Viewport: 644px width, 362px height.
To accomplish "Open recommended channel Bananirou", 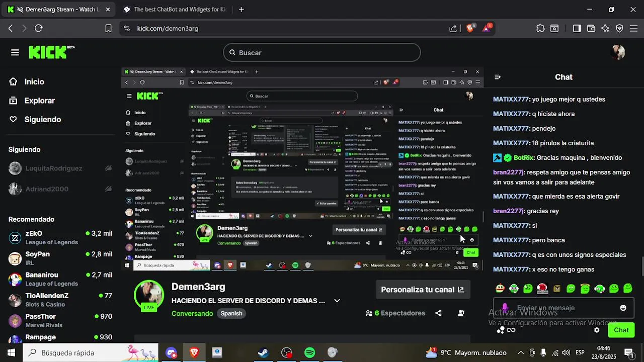I will [x=60, y=279].
